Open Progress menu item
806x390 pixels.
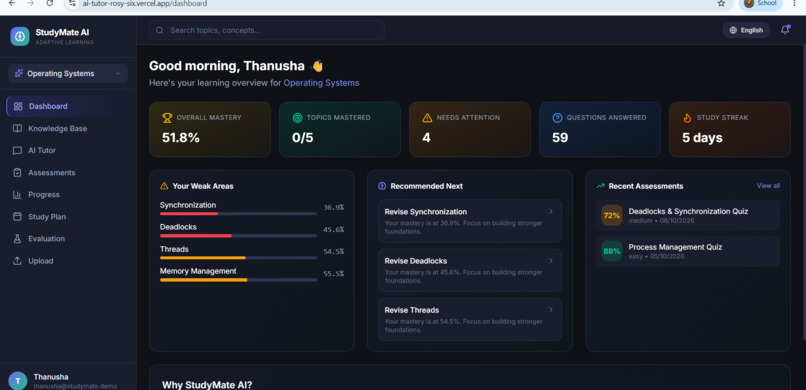click(x=68, y=195)
